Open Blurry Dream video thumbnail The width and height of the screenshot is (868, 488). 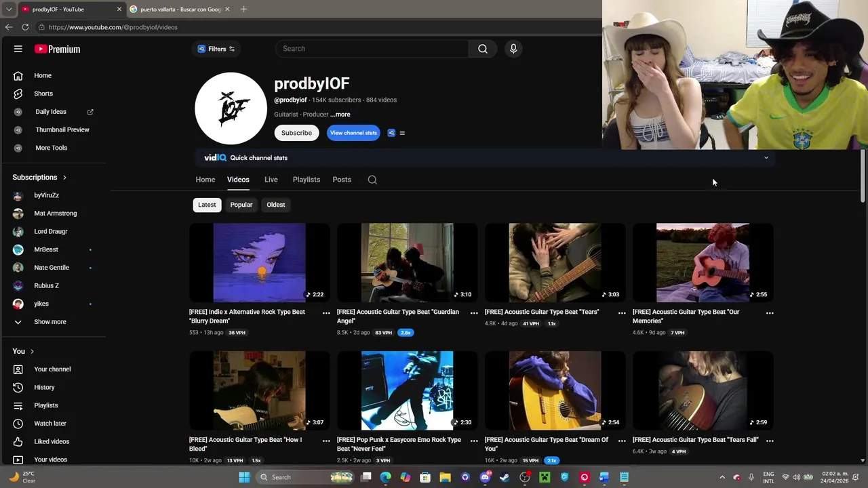[260, 262]
